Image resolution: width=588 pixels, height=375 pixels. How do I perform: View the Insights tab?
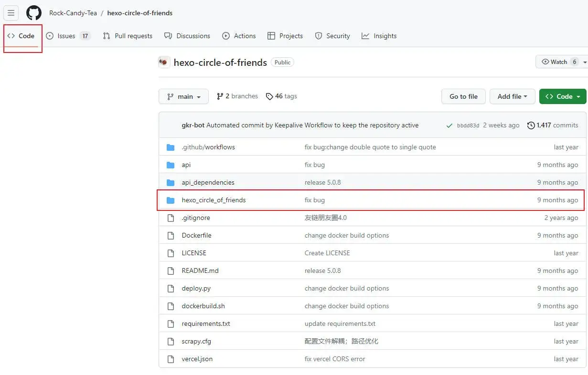pos(379,36)
